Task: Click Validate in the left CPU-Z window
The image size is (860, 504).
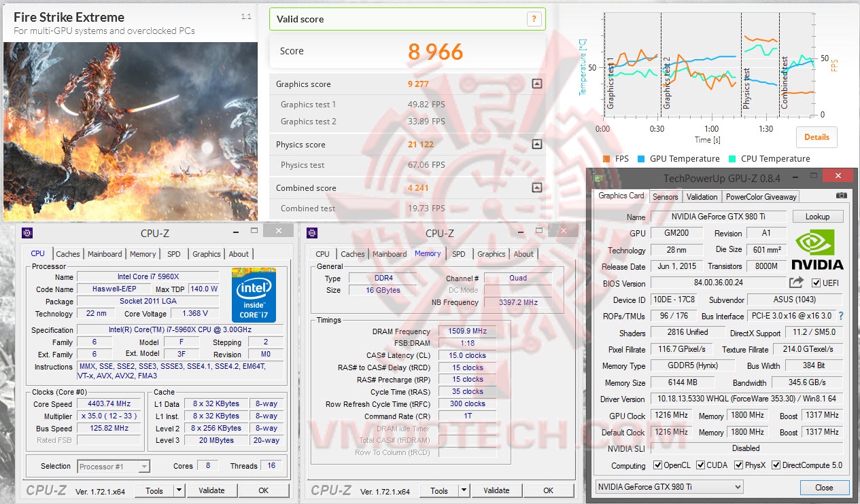Action: click(x=211, y=490)
